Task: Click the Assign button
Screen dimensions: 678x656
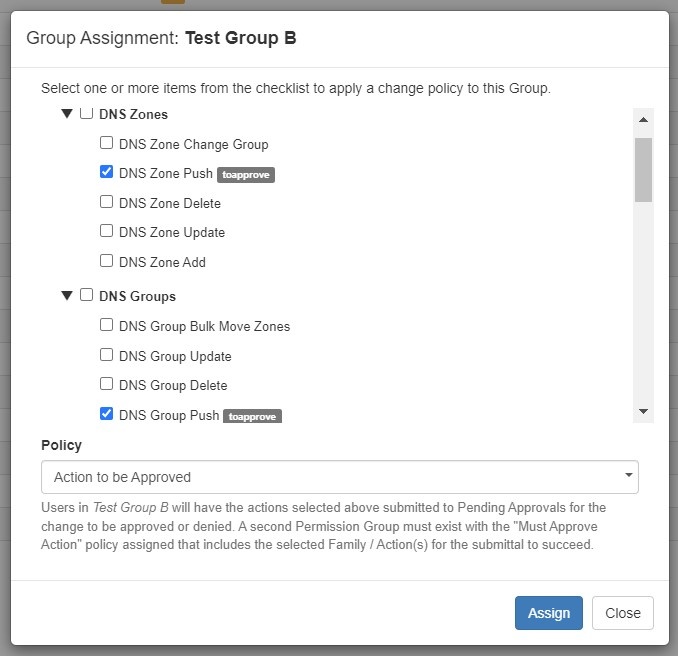Action: [x=549, y=613]
